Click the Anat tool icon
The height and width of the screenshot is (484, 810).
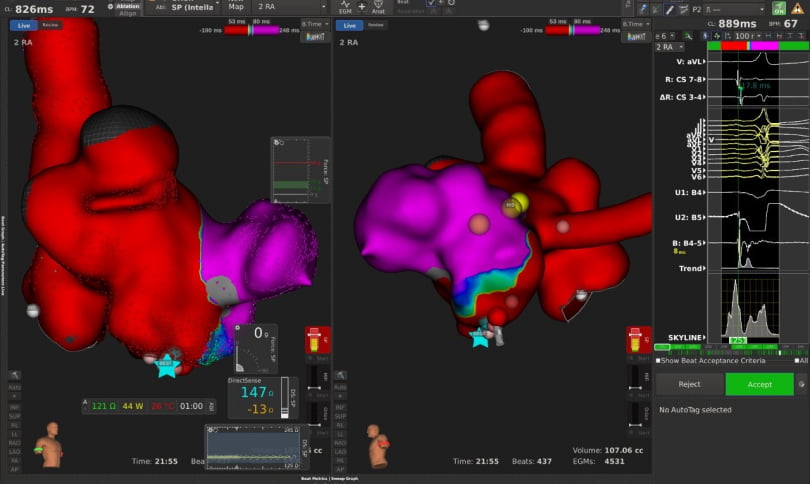[379, 8]
